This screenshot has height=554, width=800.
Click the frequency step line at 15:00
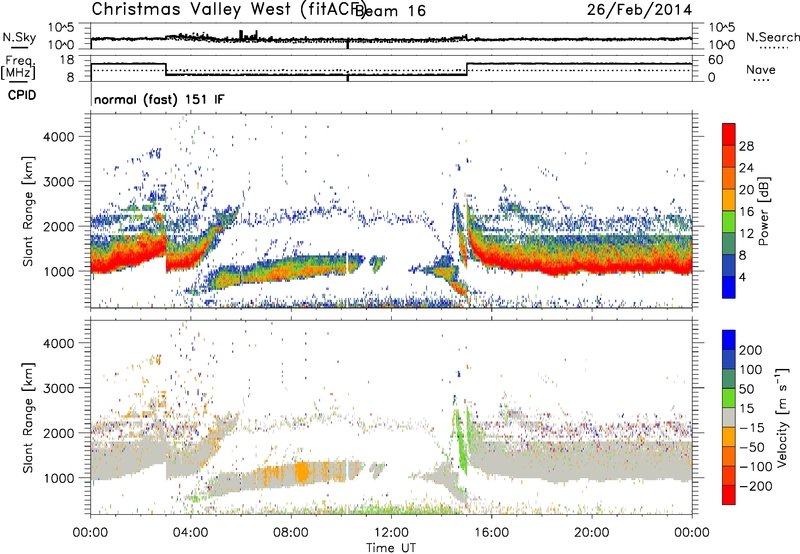pyautogui.click(x=467, y=69)
